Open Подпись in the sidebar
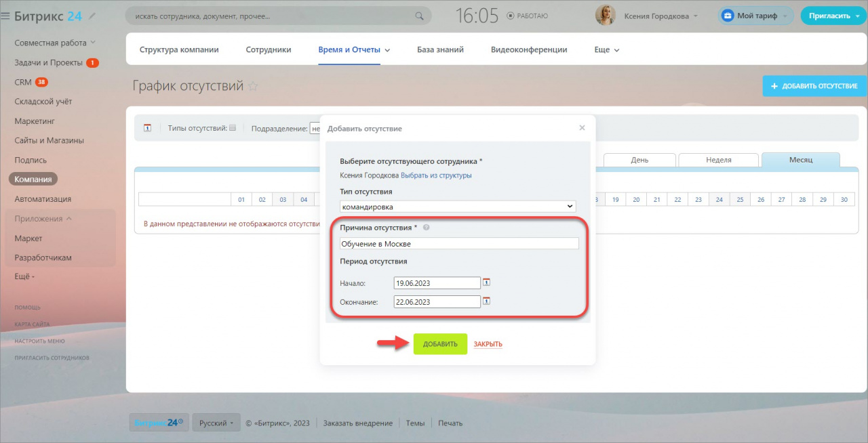This screenshot has width=868, height=443. pos(31,161)
